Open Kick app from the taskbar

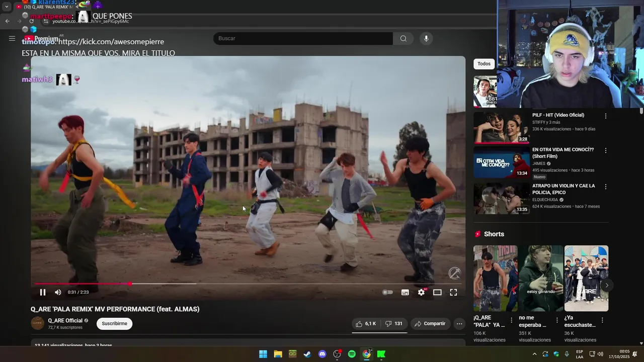point(381,354)
